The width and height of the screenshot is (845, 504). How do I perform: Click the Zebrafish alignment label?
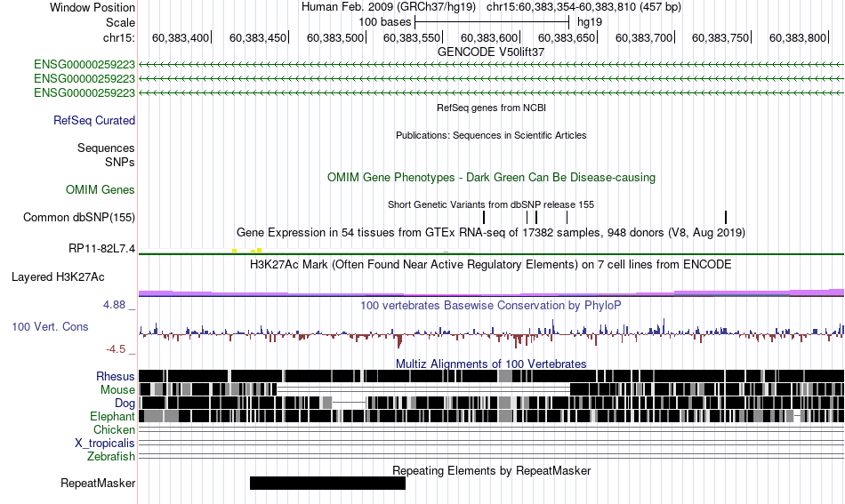click(111, 457)
